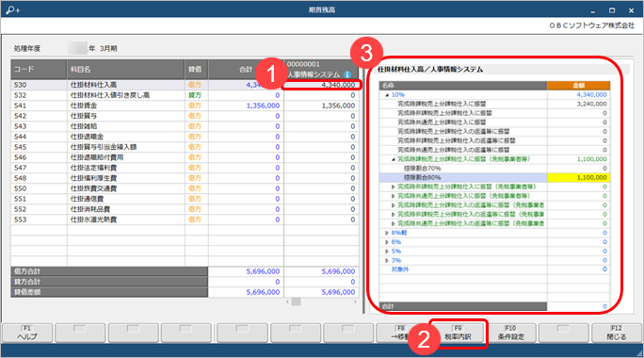Click the コード column header
This screenshot has height=358, width=644.
coord(39,70)
